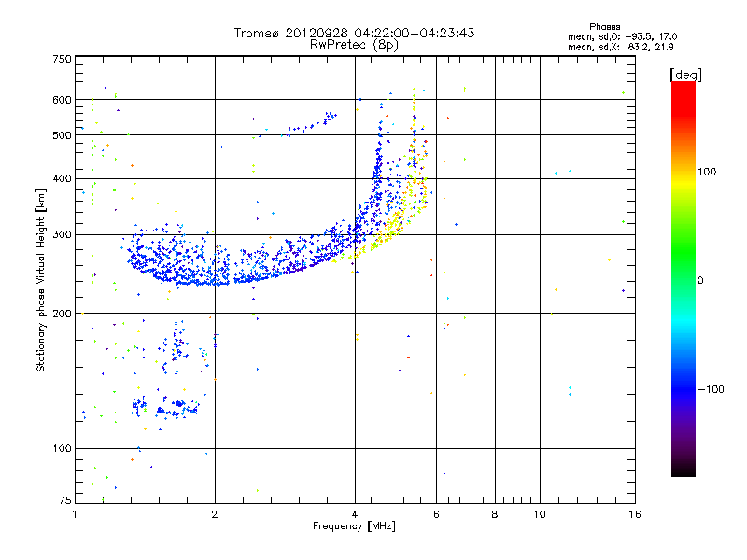The image size is (747, 560).
Task: Click x-axis tick label '8'
Action: (495, 514)
